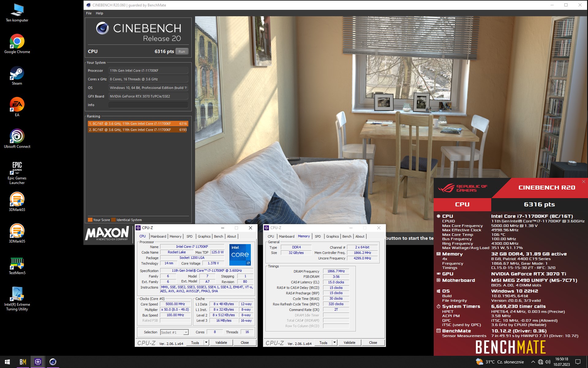The width and height of the screenshot is (588, 368).
Task: Click the Processor field in Cinebench
Action: tap(148, 71)
